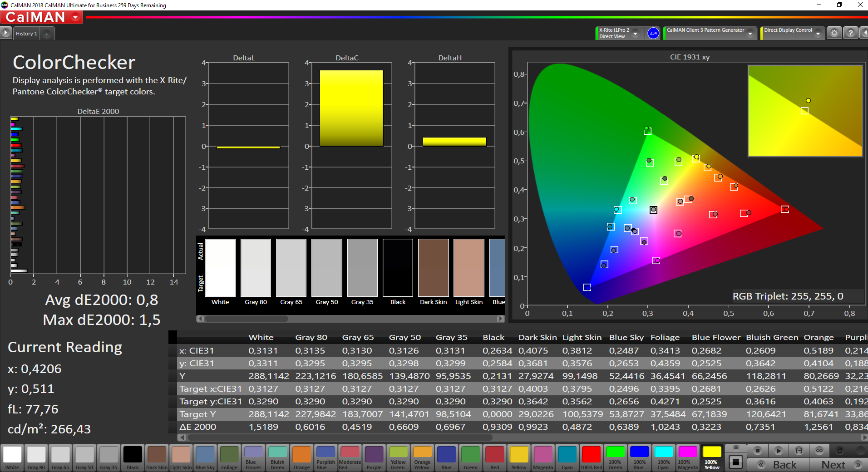Select the White color patch swatch
Viewport: 868px width, 472px height.
coord(12,457)
